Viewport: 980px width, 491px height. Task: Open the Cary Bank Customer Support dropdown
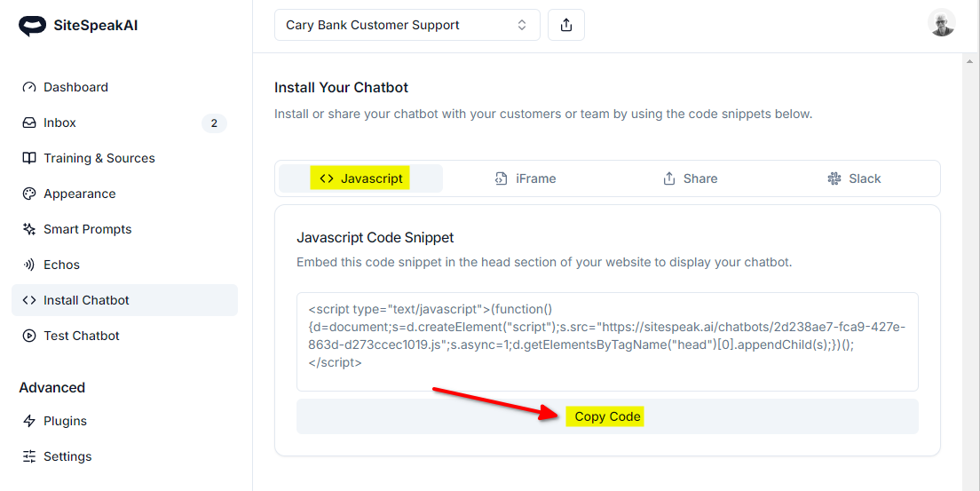[407, 25]
